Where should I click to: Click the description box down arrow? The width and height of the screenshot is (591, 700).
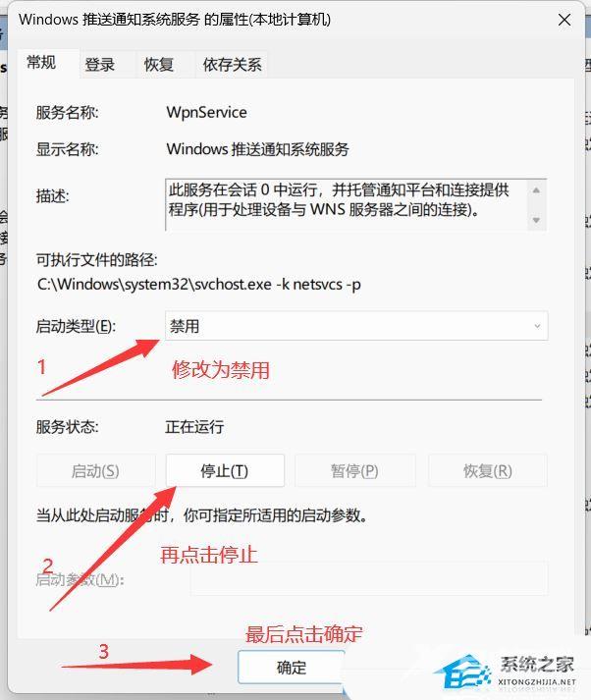[x=536, y=220]
